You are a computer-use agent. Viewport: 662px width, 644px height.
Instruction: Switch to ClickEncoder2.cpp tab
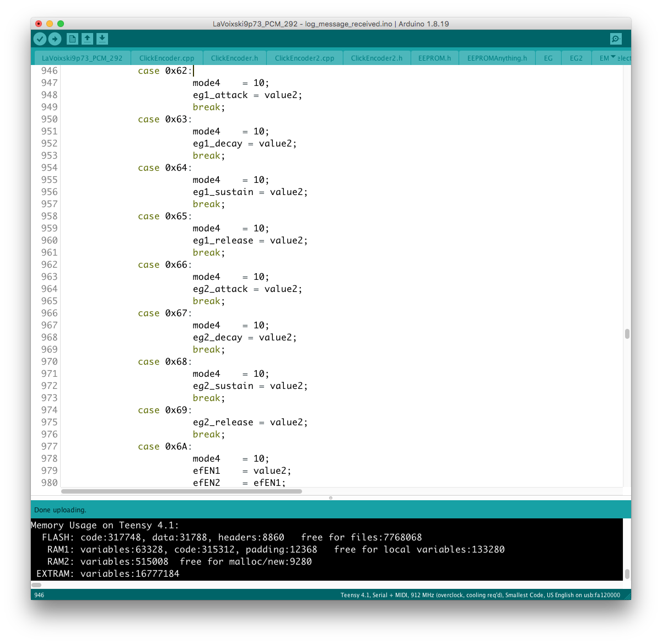coord(304,58)
